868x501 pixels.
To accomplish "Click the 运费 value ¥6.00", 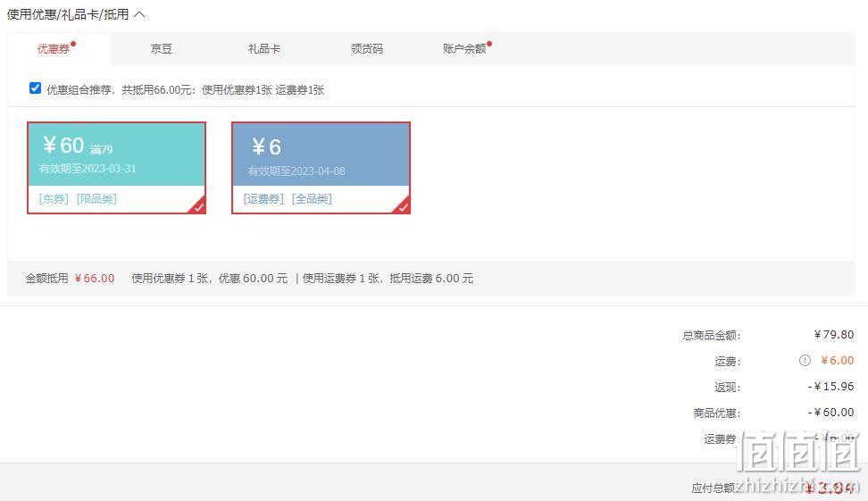I will click(x=837, y=361).
